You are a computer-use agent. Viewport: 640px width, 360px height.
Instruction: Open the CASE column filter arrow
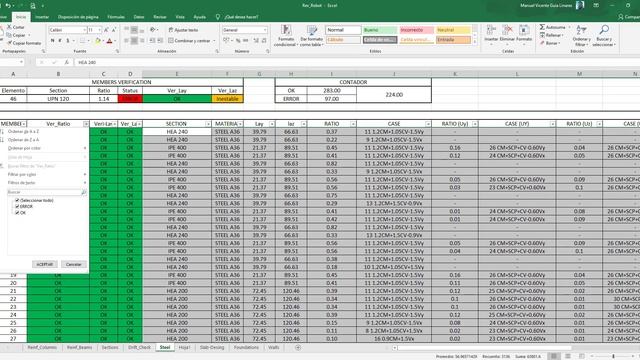tap(428, 124)
